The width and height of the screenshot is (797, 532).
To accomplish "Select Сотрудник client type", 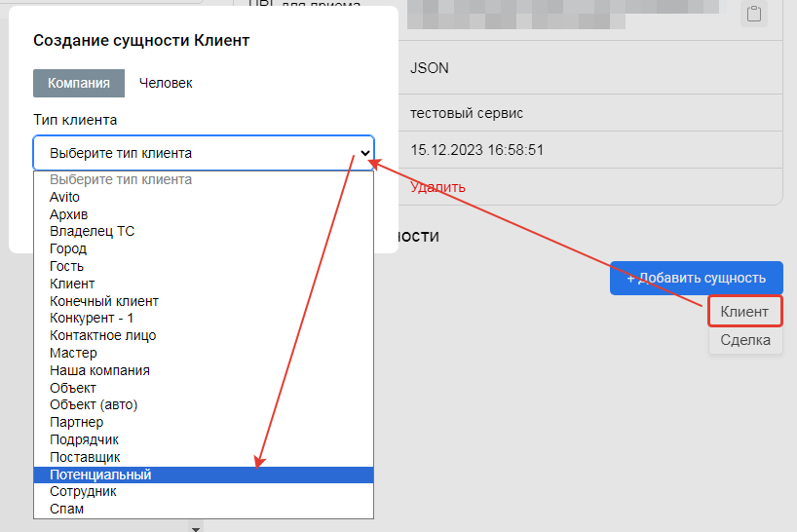I will pos(83,492).
